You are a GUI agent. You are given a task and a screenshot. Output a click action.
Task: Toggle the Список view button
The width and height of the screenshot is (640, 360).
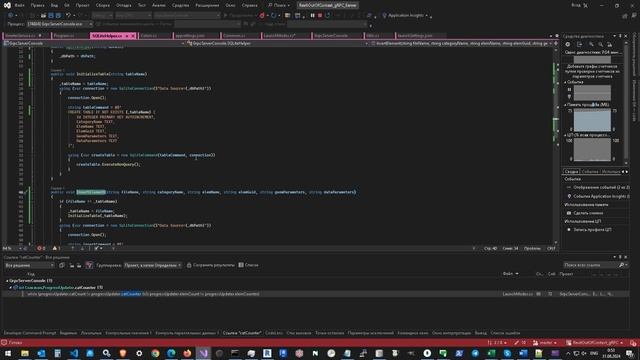pyautogui.click(x=248, y=265)
